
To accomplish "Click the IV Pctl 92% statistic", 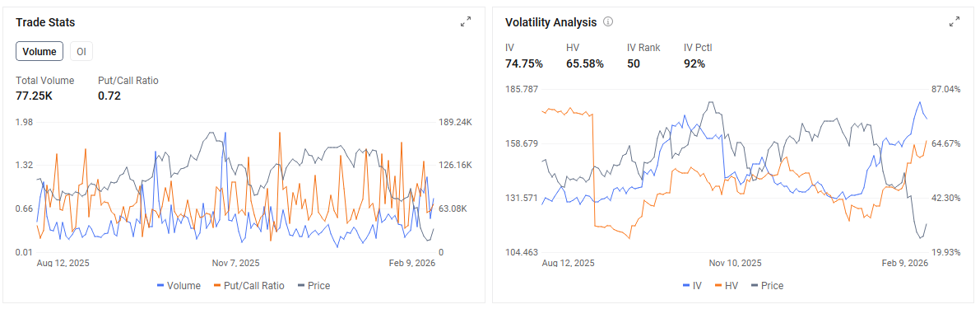I will point(694,63).
